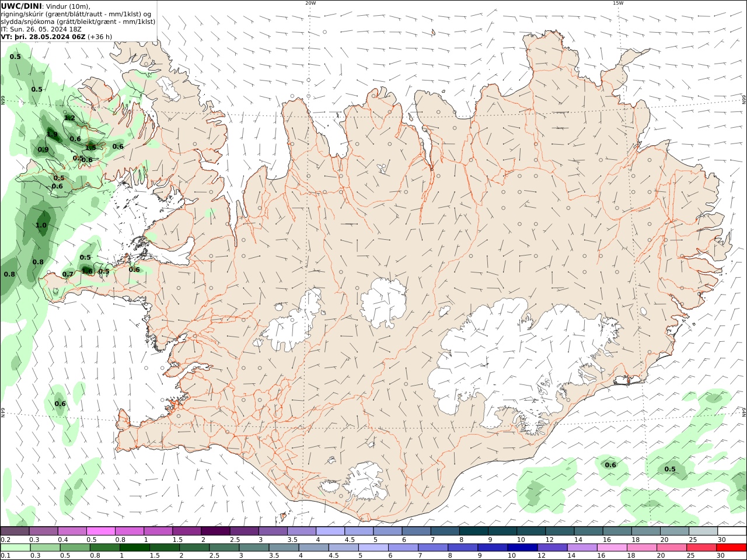Click the bright pink 0.5 swatch in snow legend
The height and width of the screenshot is (560, 747).
(x=100, y=531)
